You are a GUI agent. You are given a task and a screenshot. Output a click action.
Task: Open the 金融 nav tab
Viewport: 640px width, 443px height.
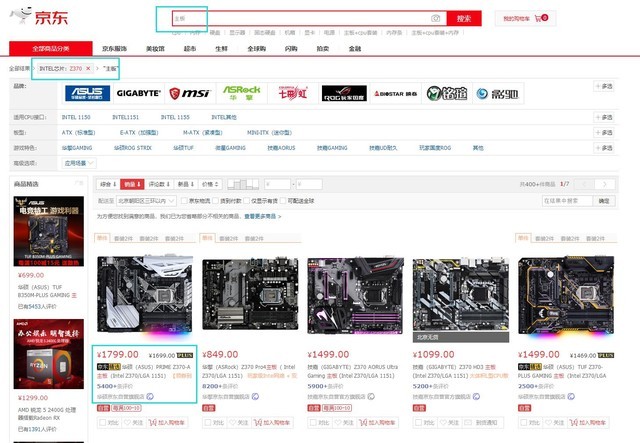click(x=355, y=49)
